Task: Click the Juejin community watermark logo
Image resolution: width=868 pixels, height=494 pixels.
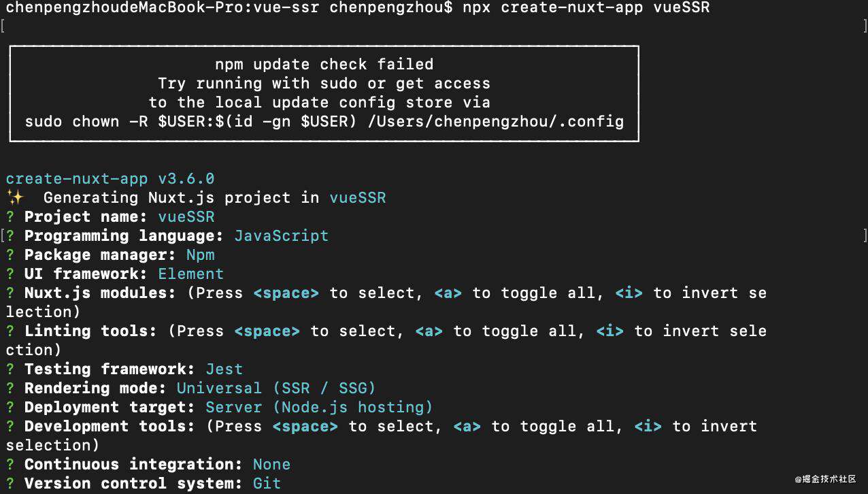Action: coord(825,480)
